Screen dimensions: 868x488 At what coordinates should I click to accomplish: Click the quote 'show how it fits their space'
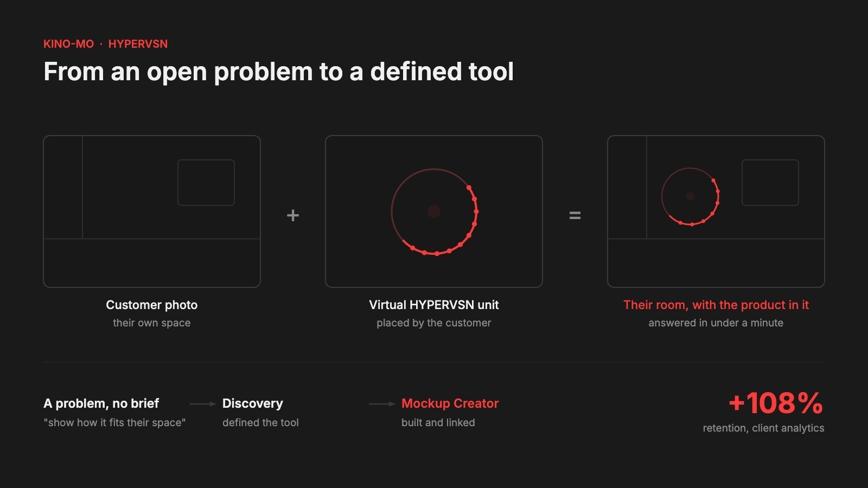[x=114, y=422]
